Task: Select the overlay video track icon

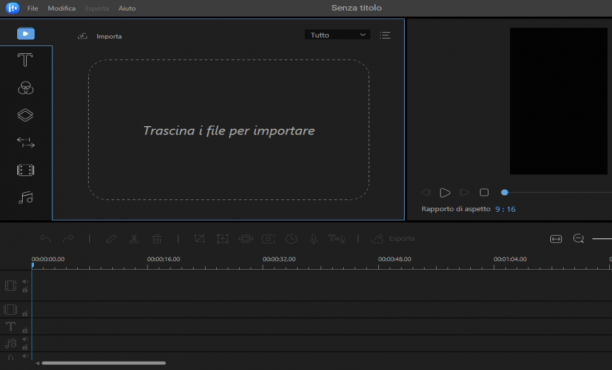Action: click(x=11, y=310)
